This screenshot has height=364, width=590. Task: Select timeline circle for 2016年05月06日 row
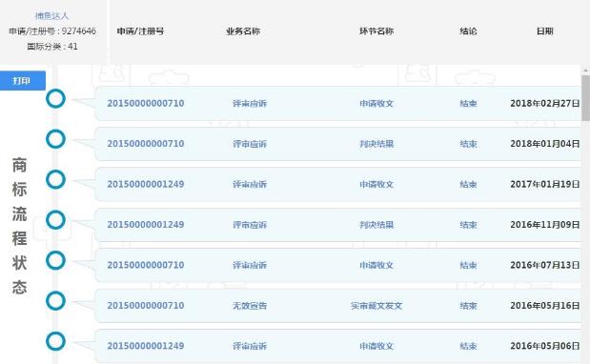pyautogui.click(x=55, y=341)
